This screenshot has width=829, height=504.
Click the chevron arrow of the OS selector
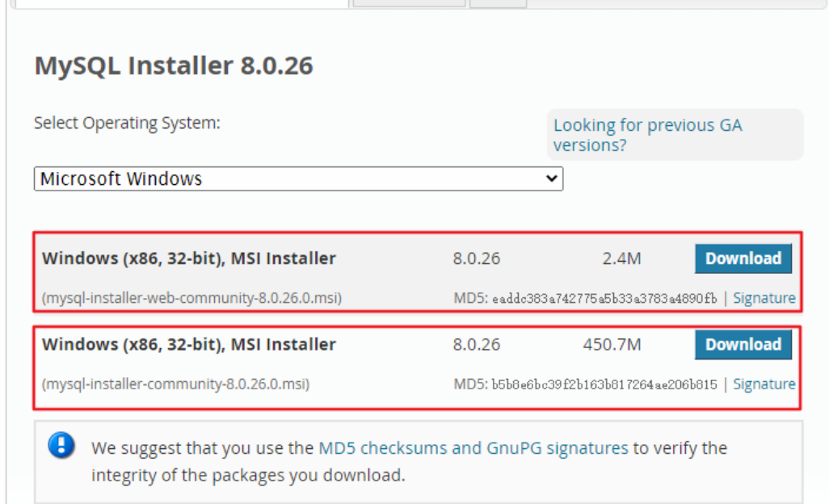(551, 178)
